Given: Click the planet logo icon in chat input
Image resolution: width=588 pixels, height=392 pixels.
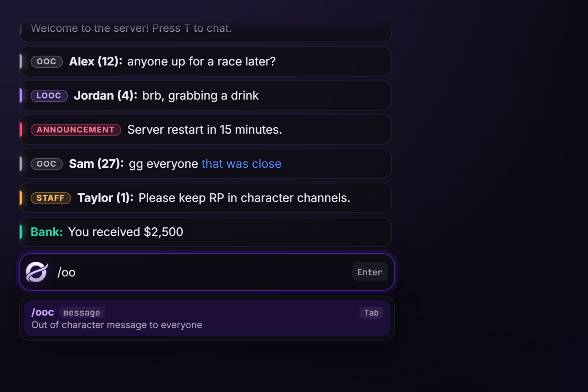Looking at the screenshot, I should point(36,272).
